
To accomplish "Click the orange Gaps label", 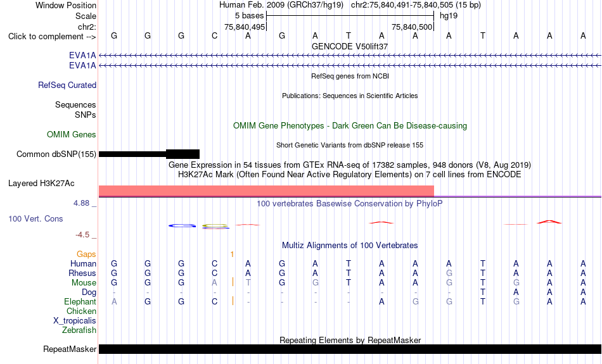I will (x=86, y=254).
